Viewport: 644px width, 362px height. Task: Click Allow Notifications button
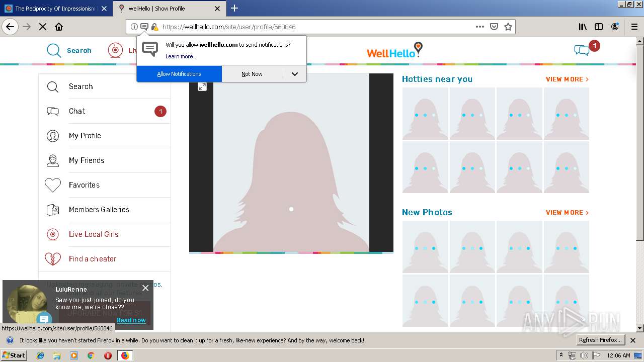click(x=179, y=74)
